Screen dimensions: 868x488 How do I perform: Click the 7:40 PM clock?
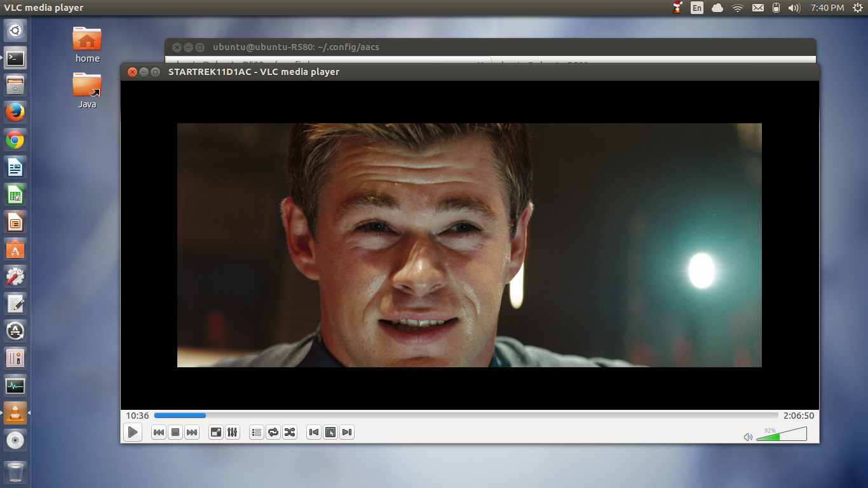coord(827,8)
